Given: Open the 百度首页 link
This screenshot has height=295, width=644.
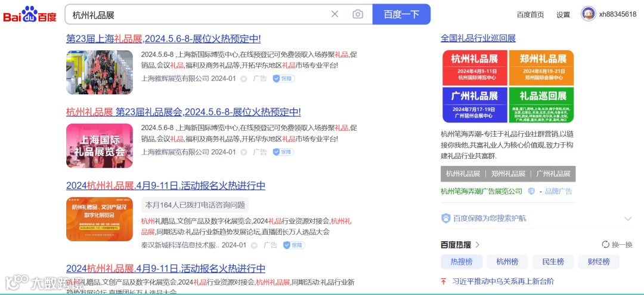Looking at the screenshot, I should pyautogui.click(x=530, y=15).
